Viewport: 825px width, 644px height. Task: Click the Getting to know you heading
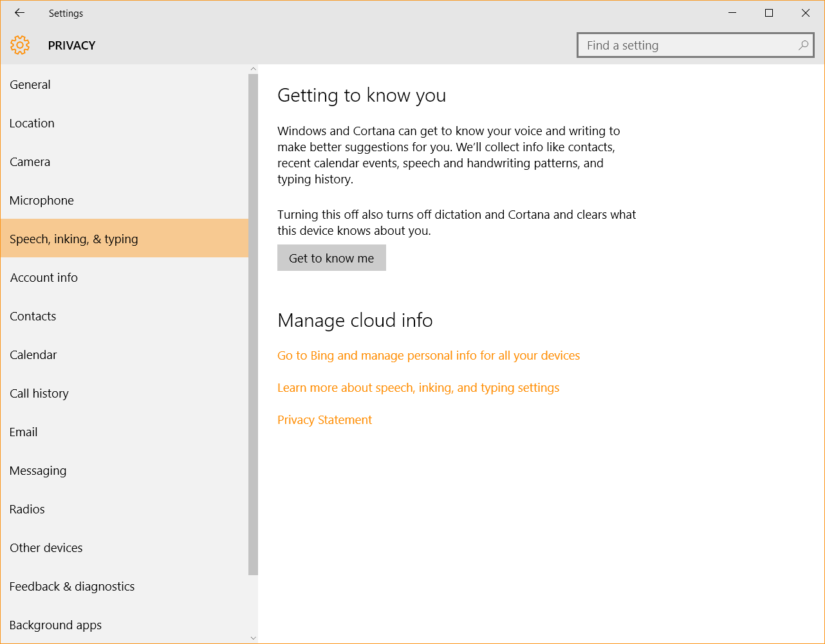362,95
